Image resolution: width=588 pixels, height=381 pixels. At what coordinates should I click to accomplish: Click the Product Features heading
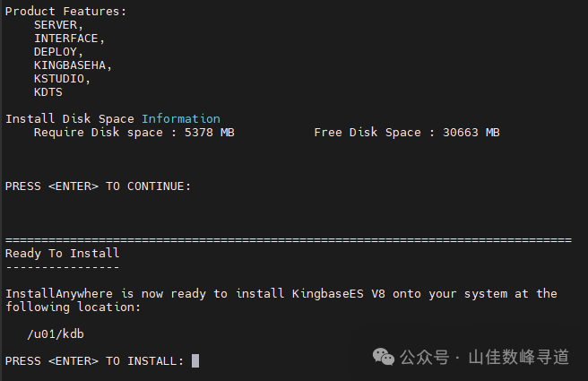tap(65, 12)
